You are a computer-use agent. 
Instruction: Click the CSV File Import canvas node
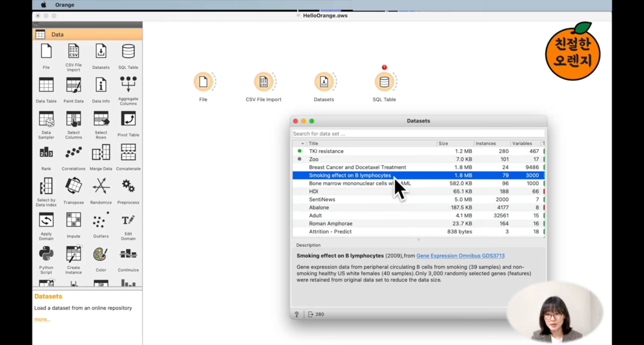pos(264,82)
